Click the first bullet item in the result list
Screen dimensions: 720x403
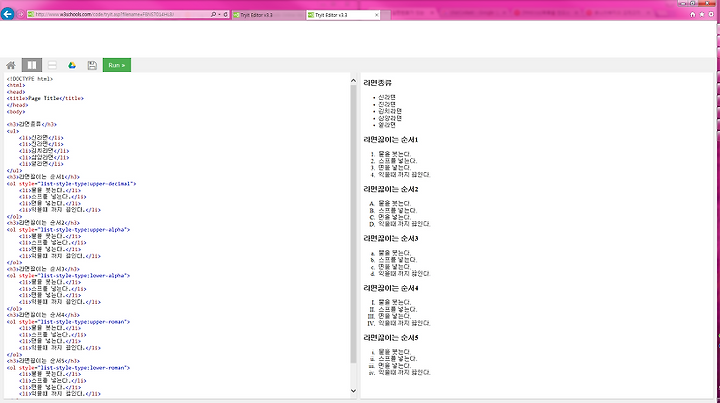coord(387,97)
